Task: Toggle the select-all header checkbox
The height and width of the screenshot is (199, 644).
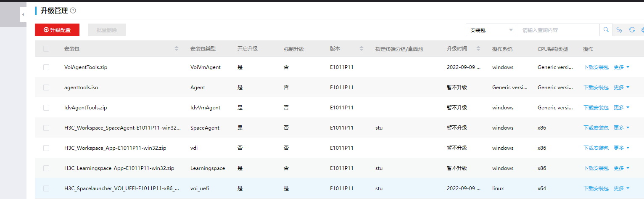Action: [x=46, y=49]
